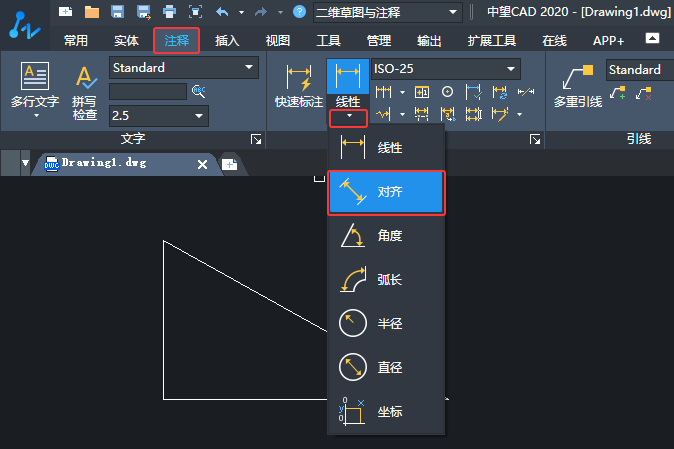Click the oblique dimension icon
This screenshot has width=674, height=449.
(x=526, y=92)
